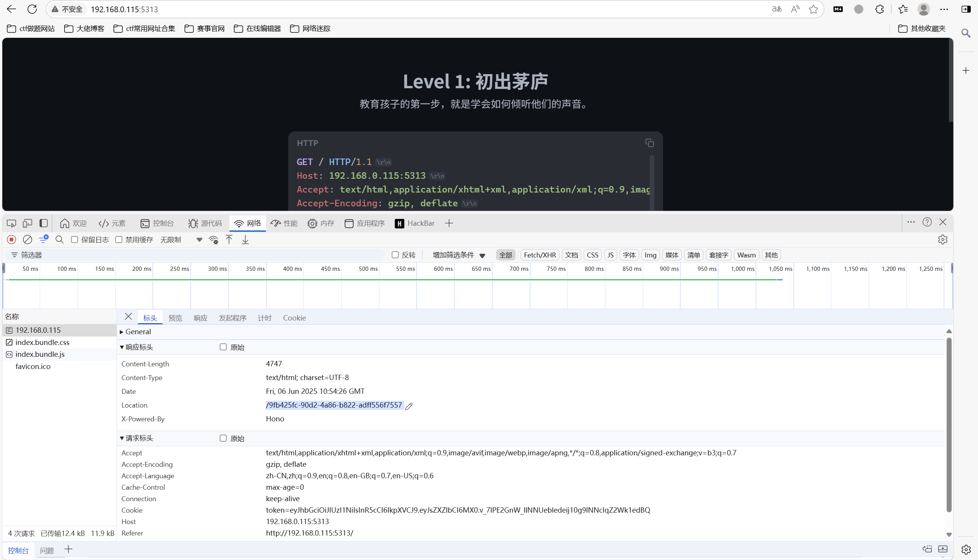Open the 无限制 throttling dropdown
The image size is (978, 560).
[182, 240]
